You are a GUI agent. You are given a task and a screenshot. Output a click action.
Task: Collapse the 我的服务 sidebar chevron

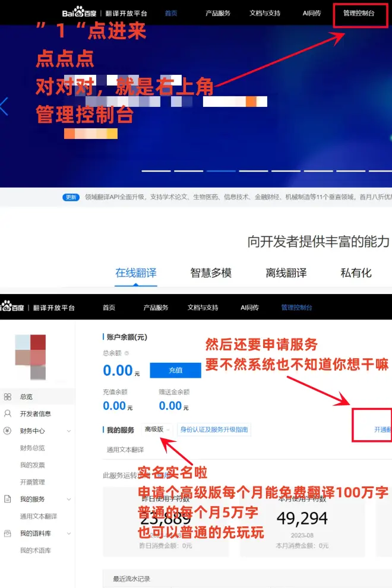69,500
